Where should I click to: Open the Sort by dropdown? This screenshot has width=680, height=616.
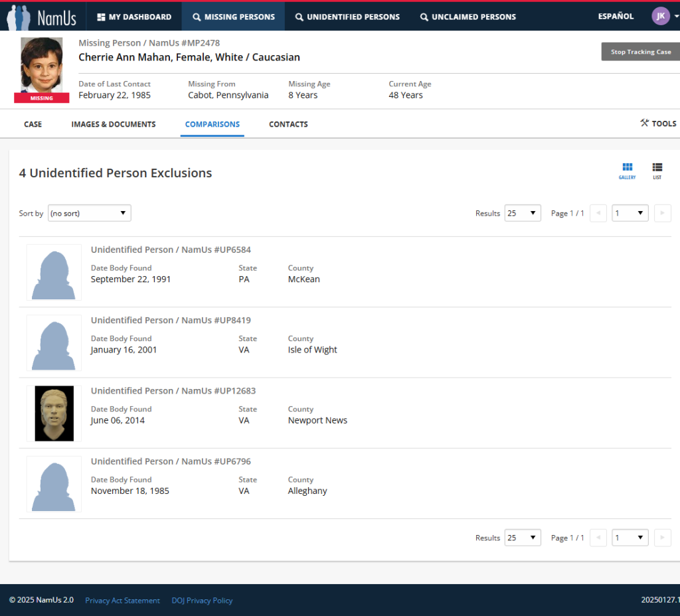click(x=89, y=213)
